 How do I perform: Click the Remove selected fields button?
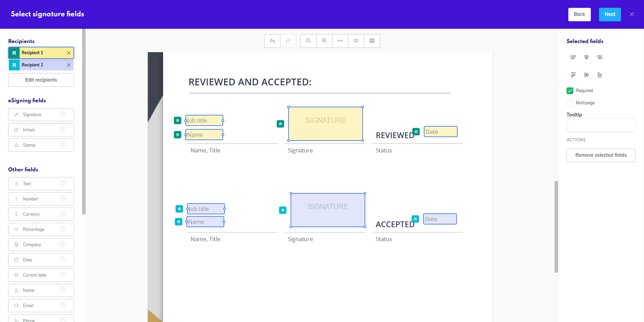[601, 155]
